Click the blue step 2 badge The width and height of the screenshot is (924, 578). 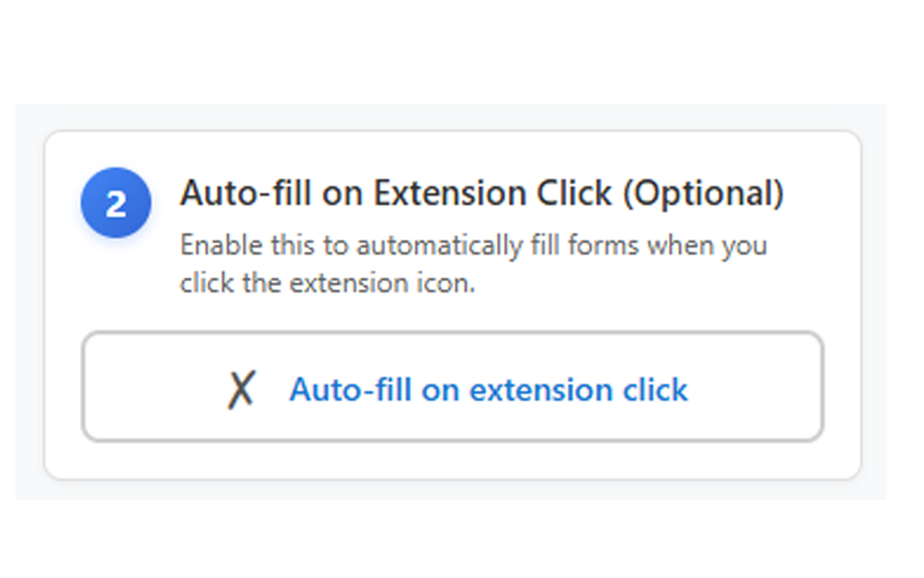pos(116,203)
